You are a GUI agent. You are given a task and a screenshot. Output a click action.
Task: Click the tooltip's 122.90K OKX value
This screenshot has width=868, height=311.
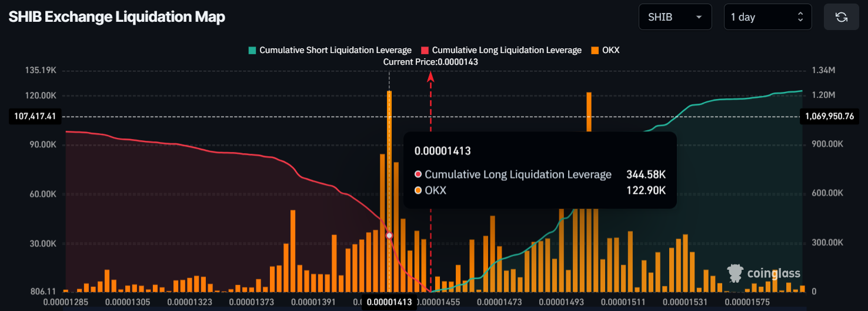tap(646, 190)
